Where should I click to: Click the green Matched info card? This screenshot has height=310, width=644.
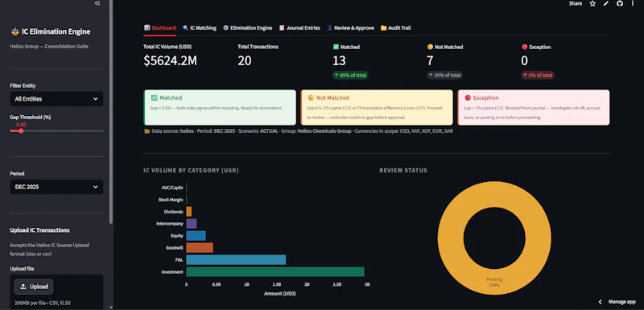[220, 108]
